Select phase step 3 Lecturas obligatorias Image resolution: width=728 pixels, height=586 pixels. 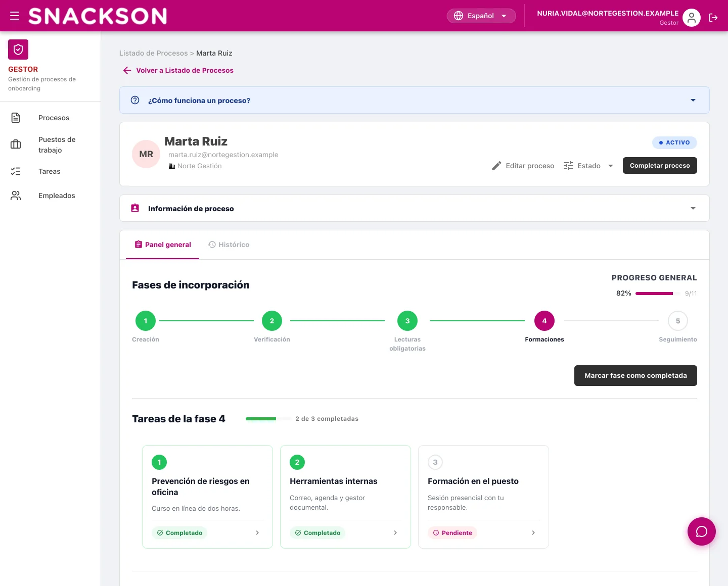(407, 331)
